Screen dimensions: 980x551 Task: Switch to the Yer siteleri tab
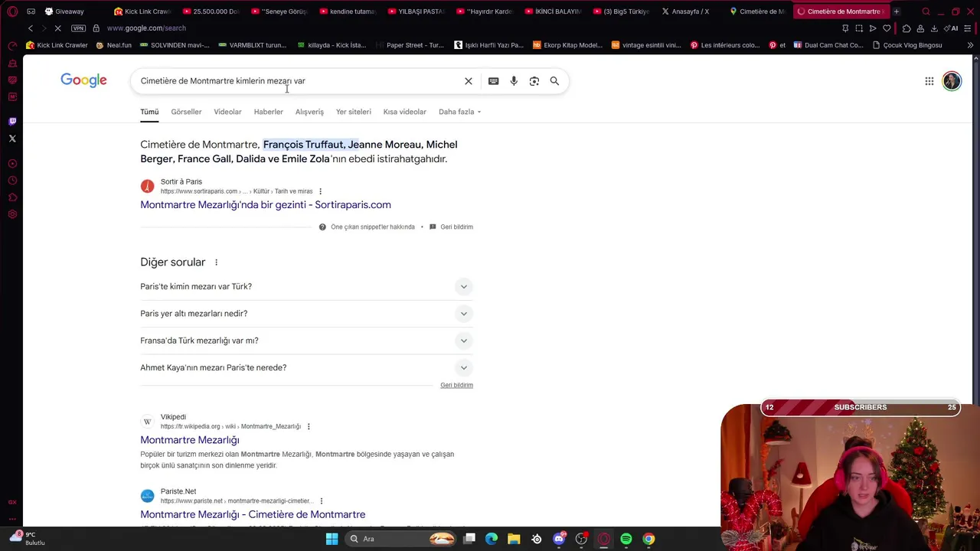click(x=353, y=112)
